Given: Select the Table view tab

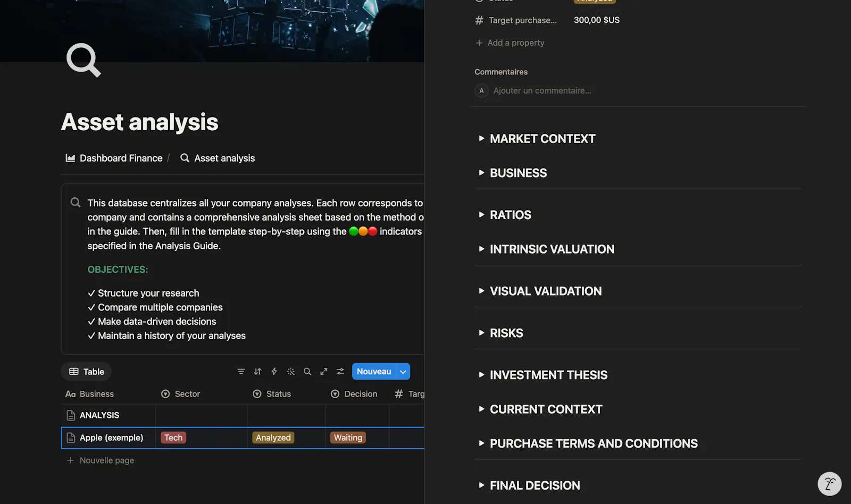Looking at the screenshot, I should tap(86, 372).
